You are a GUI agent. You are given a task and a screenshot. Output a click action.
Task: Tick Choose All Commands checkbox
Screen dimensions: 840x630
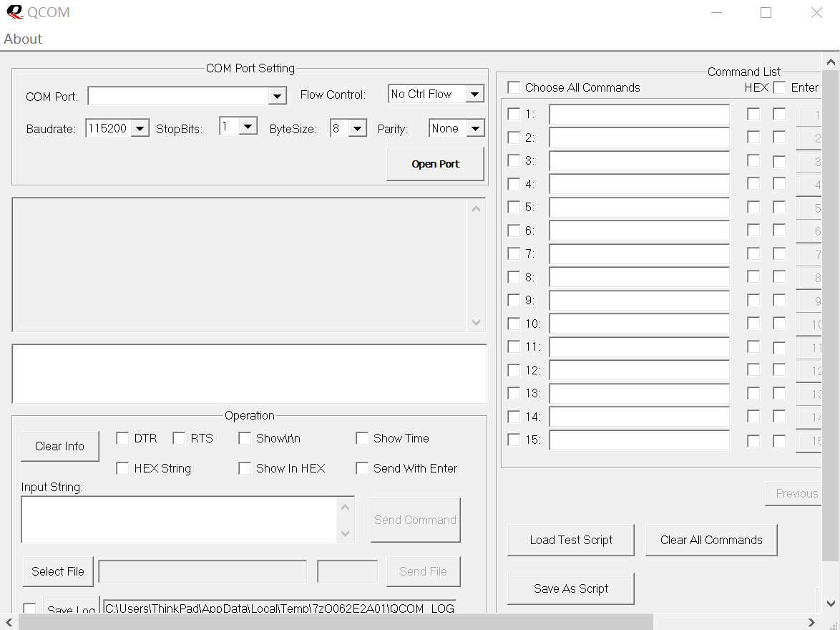(514, 87)
